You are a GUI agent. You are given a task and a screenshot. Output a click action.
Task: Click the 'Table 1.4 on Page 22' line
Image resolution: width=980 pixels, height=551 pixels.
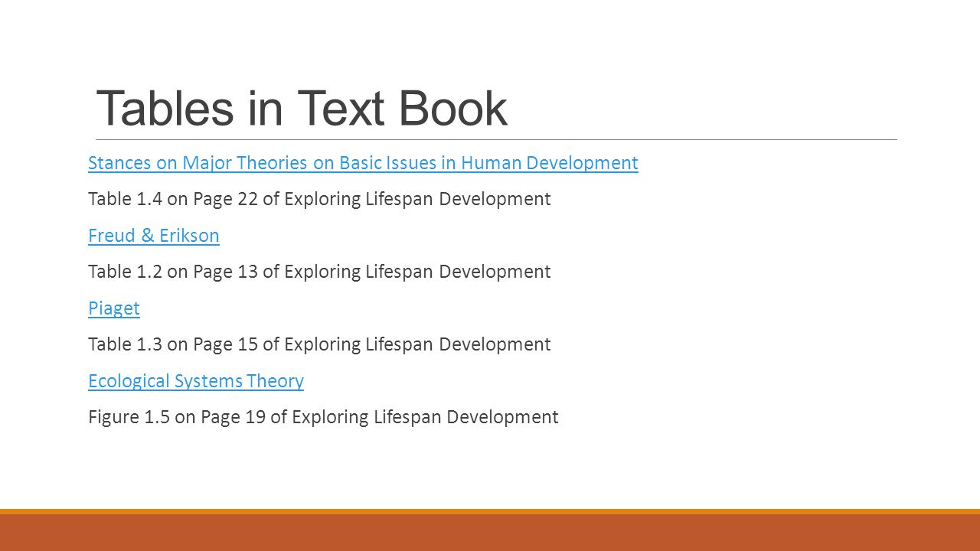[319, 199]
